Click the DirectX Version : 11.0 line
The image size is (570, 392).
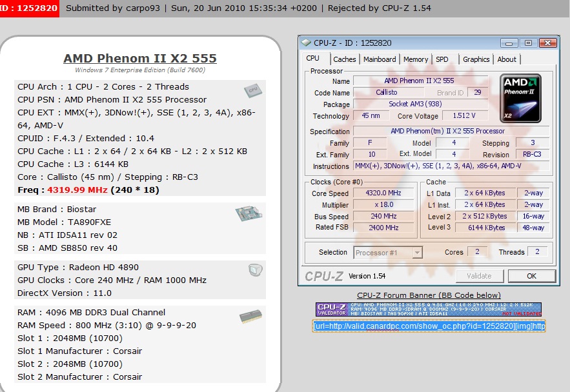coord(65,293)
